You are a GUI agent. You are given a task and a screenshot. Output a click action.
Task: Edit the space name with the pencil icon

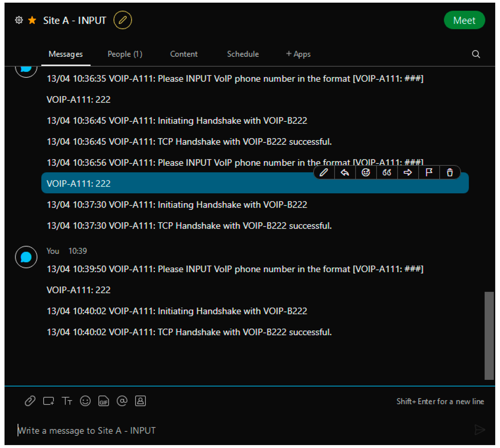123,20
